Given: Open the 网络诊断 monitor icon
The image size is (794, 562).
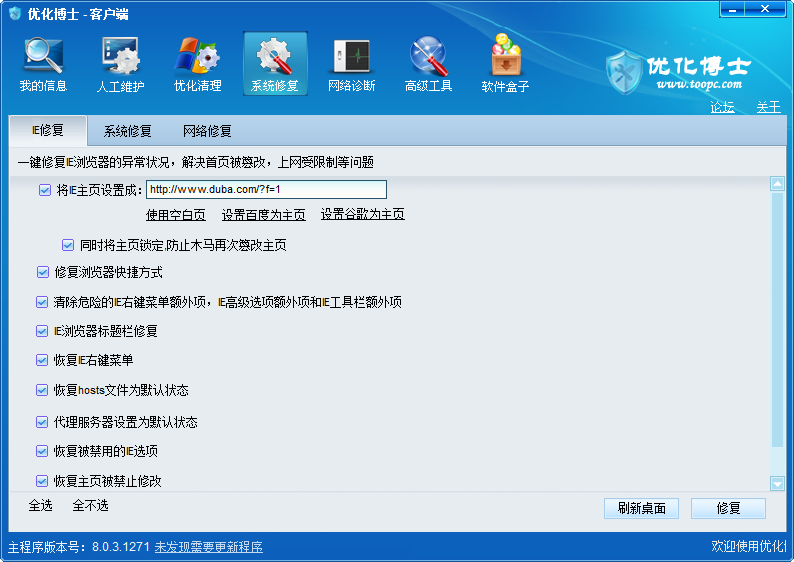Looking at the screenshot, I should click(352, 57).
